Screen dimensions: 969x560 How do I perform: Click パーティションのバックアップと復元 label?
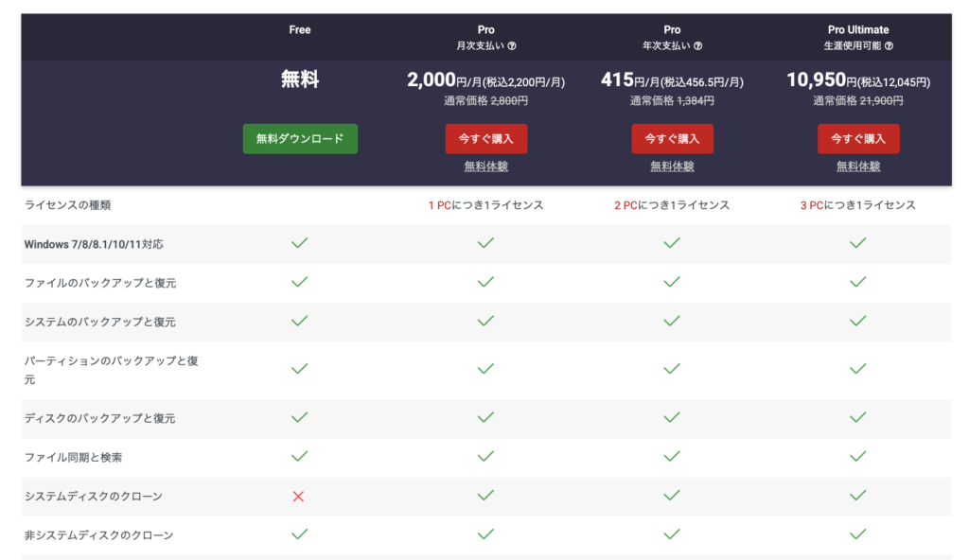click(x=112, y=370)
